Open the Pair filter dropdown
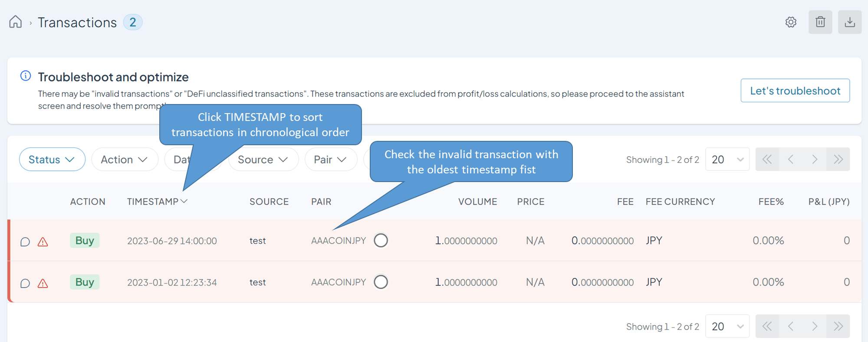Image resolution: width=868 pixels, height=342 pixels. click(x=331, y=159)
